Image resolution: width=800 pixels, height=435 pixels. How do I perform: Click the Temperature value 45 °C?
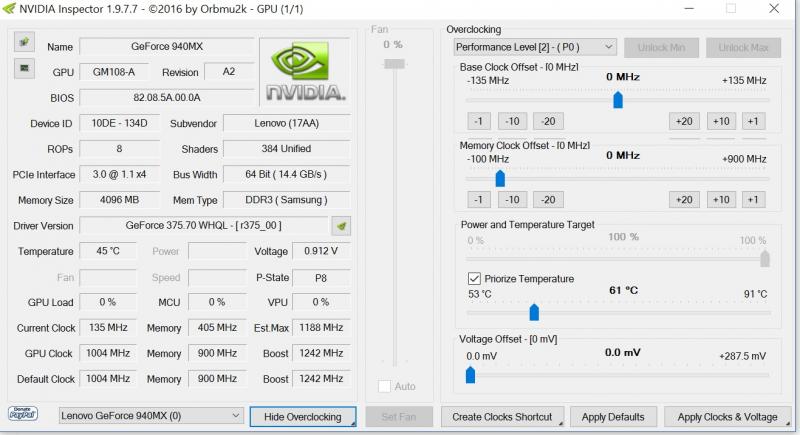[108, 251]
